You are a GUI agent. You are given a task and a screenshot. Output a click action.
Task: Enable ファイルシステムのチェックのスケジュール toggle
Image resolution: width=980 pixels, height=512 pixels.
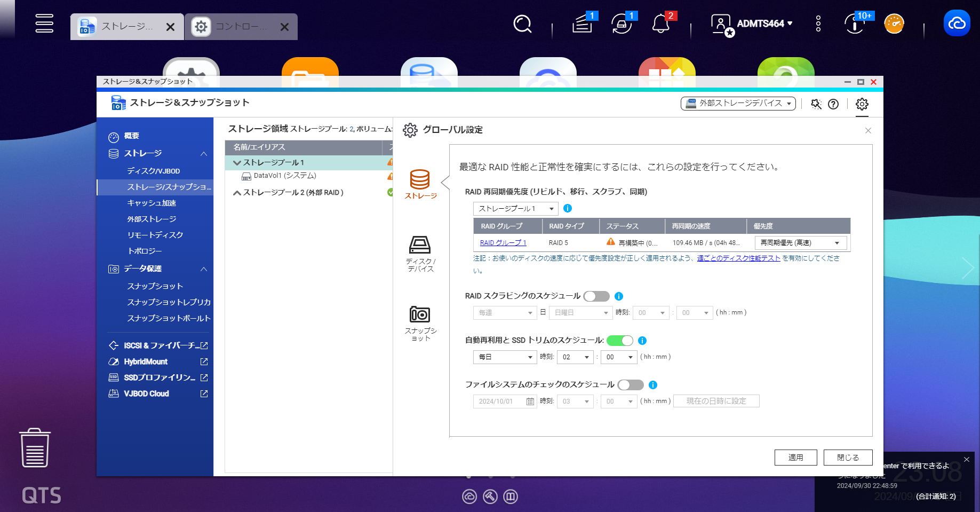point(631,385)
